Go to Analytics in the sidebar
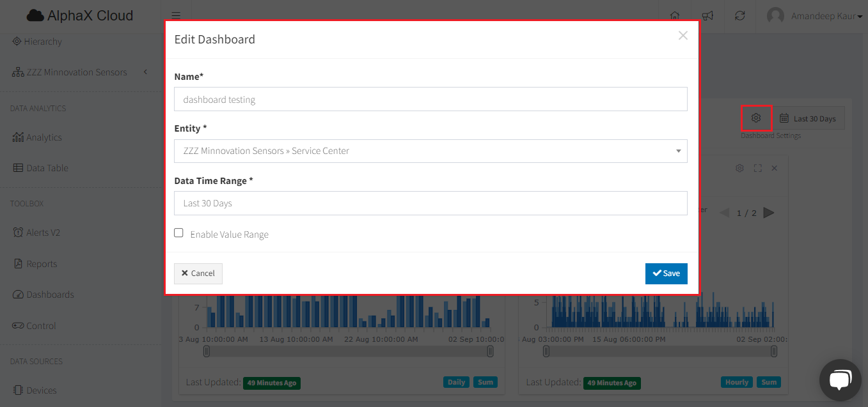The width and height of the screenshot is (868, 407). coord(43,137)
